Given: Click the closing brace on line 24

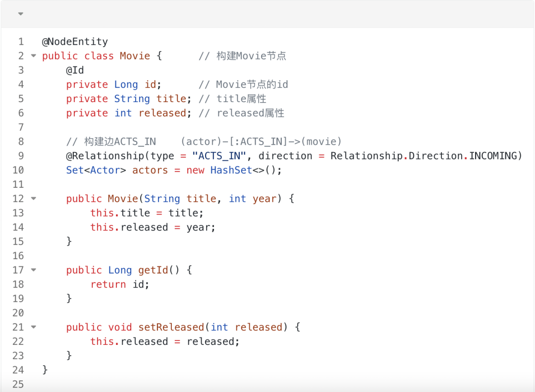Looking at the screenshot, I should [45, 370].
